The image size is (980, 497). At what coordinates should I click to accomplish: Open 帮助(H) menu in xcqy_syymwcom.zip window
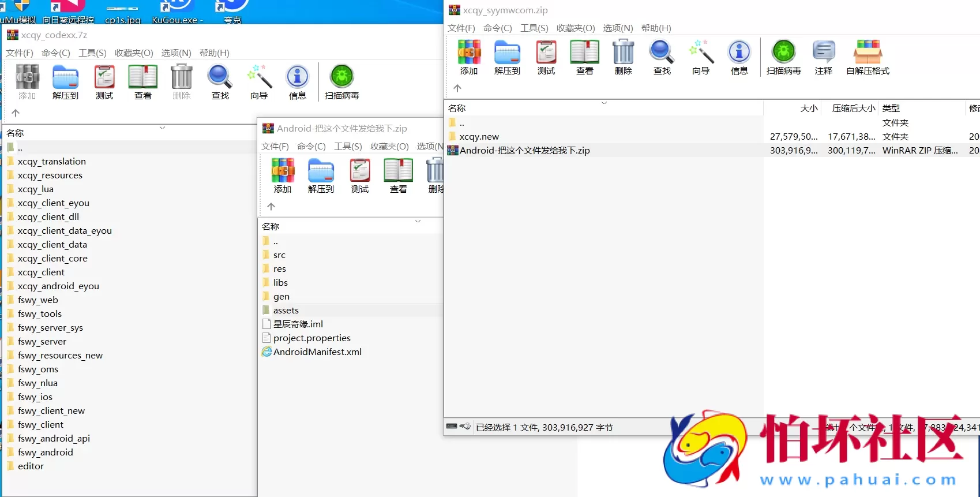(x=656, y=28)
